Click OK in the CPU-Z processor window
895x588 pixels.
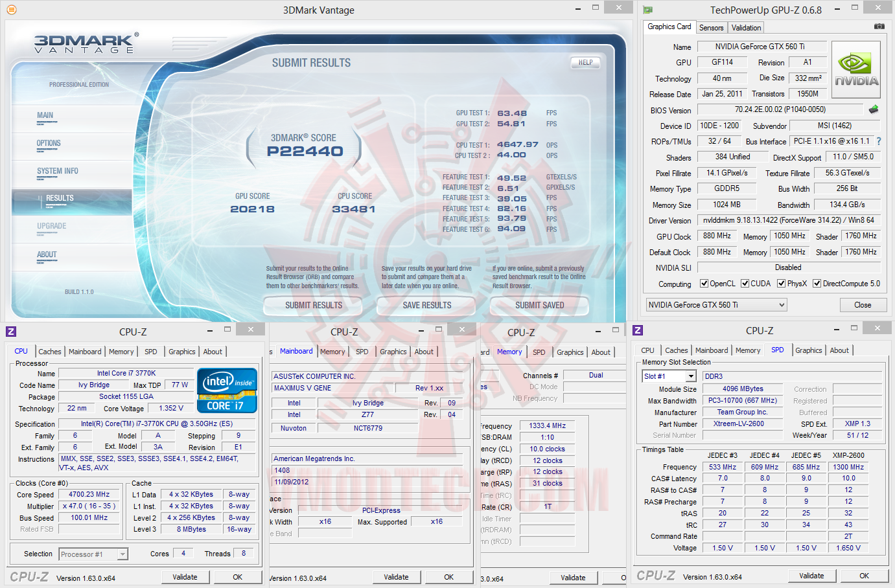[238, 577]
